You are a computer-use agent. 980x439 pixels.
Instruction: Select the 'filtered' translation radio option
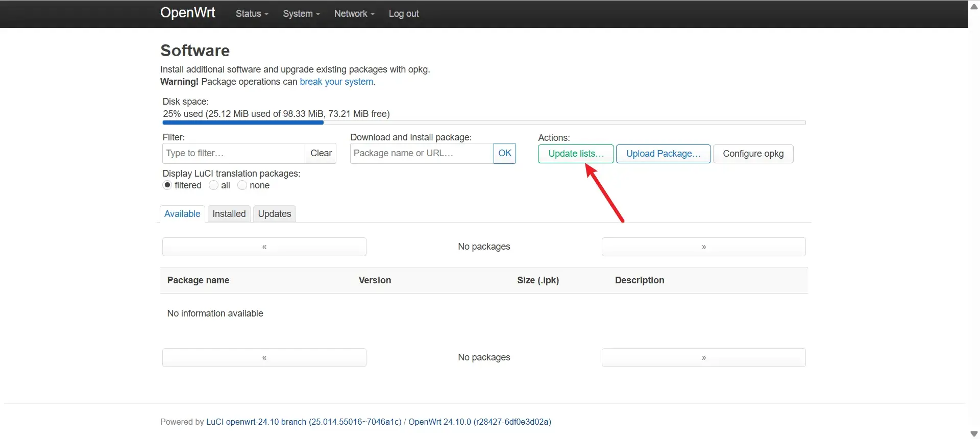[167, 185]
